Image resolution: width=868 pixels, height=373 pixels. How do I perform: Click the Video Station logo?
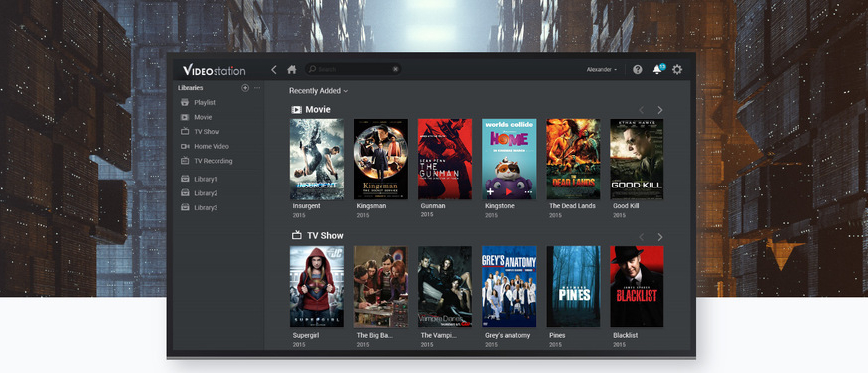coord(214,70)
